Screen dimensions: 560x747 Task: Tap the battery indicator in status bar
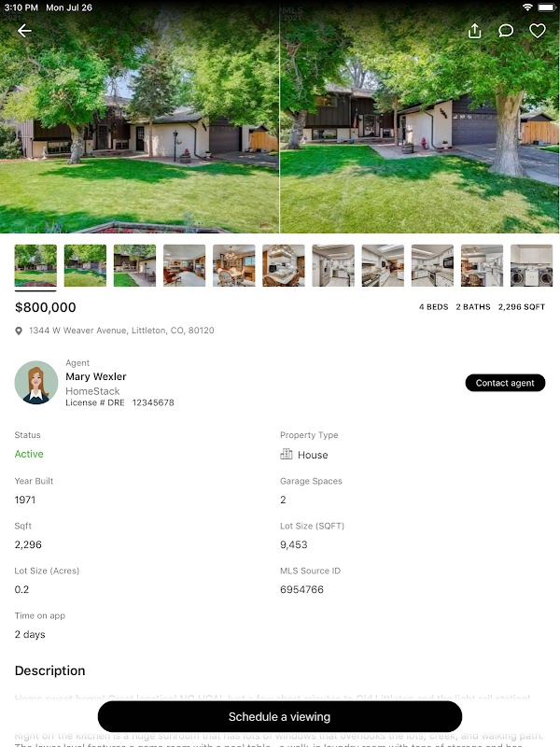[547, 7]
